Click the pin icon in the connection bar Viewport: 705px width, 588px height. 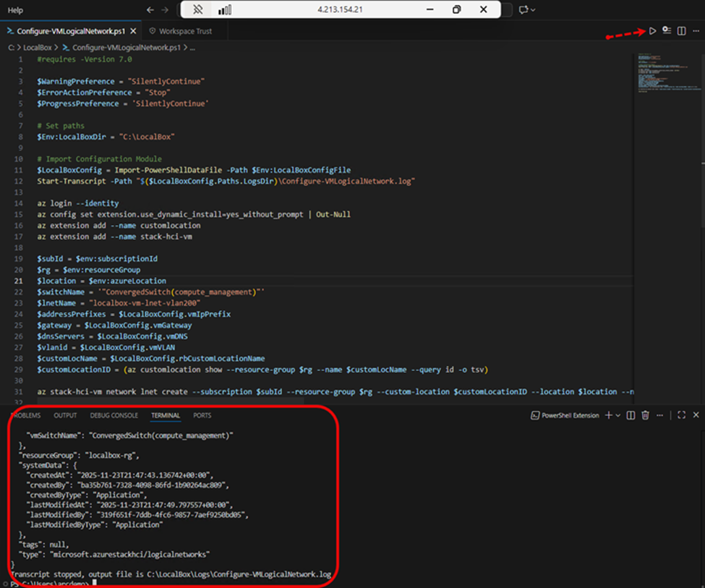(198, 9)
